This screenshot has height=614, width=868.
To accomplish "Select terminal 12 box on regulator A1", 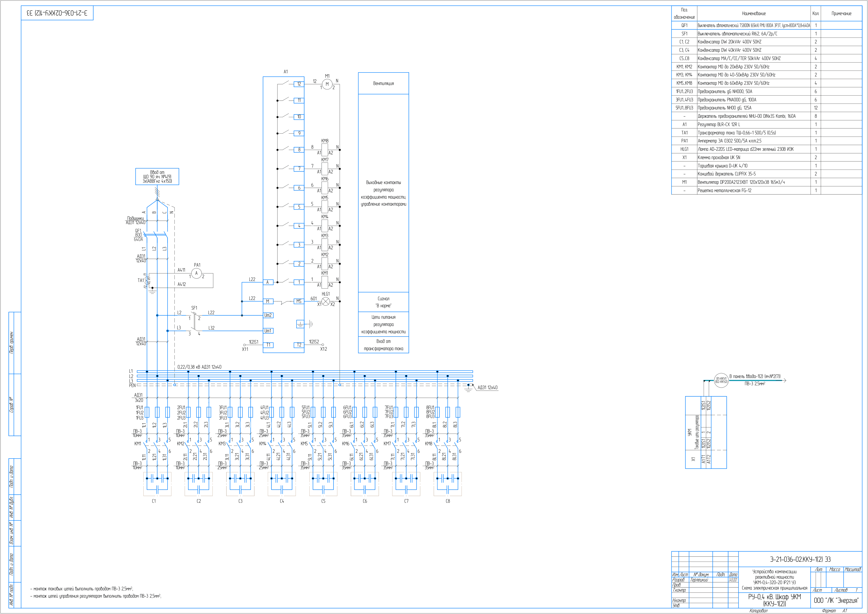I will [299, 84].
